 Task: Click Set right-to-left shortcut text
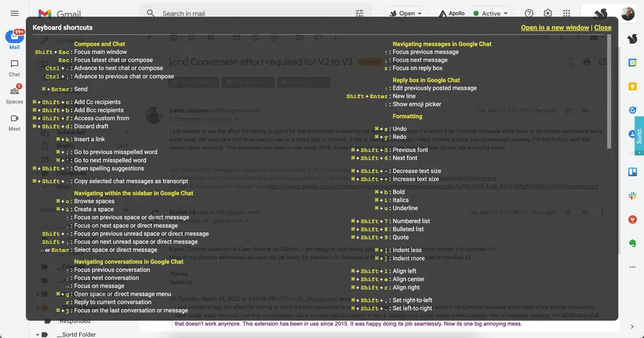[x=412, y=300]
